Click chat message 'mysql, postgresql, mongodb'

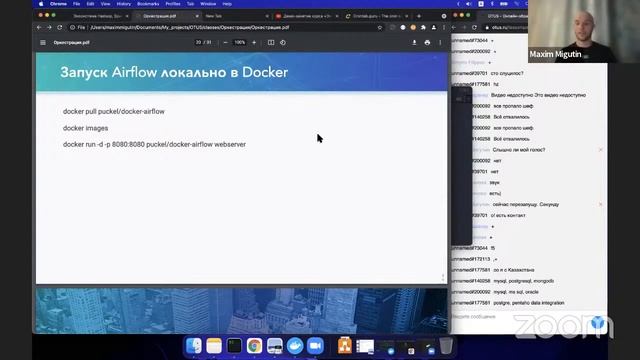[524, 281]
